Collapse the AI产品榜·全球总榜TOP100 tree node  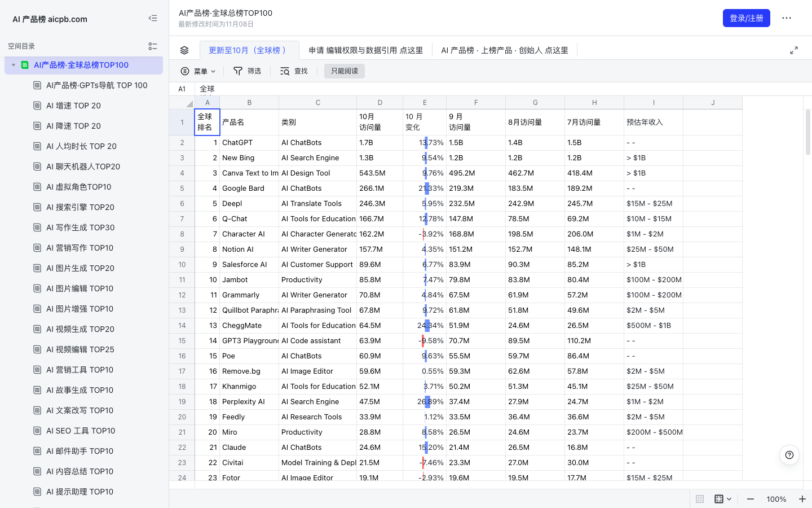click(14, 65)
